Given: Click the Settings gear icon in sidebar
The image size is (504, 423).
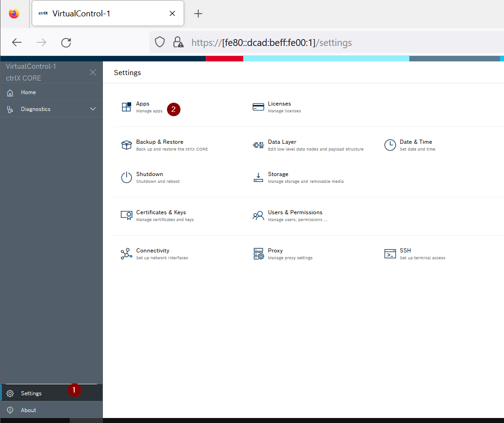Looking at the screenshot, I should 10,393.
